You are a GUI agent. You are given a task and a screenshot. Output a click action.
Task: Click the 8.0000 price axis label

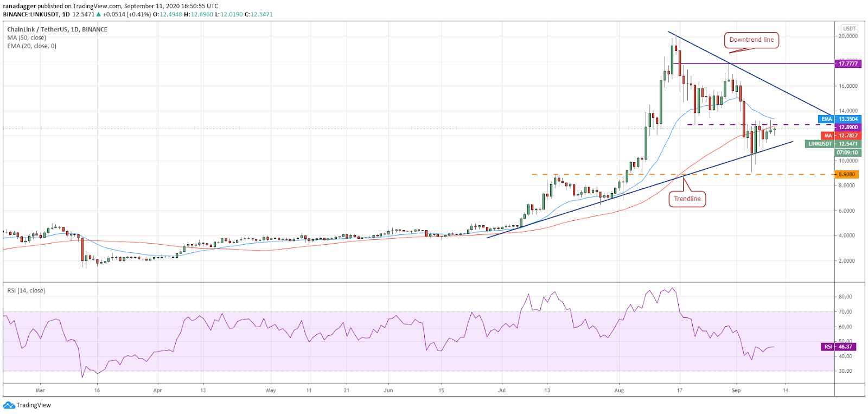847,186
